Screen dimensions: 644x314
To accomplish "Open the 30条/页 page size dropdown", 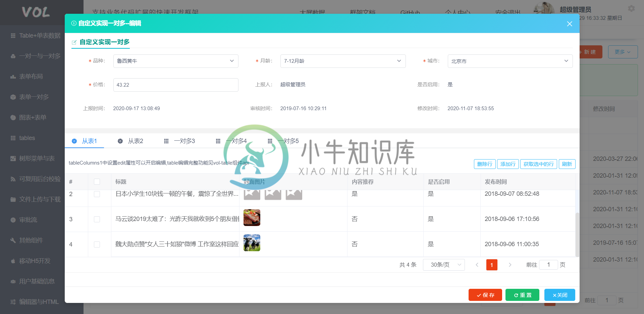I will coord(444,265).
